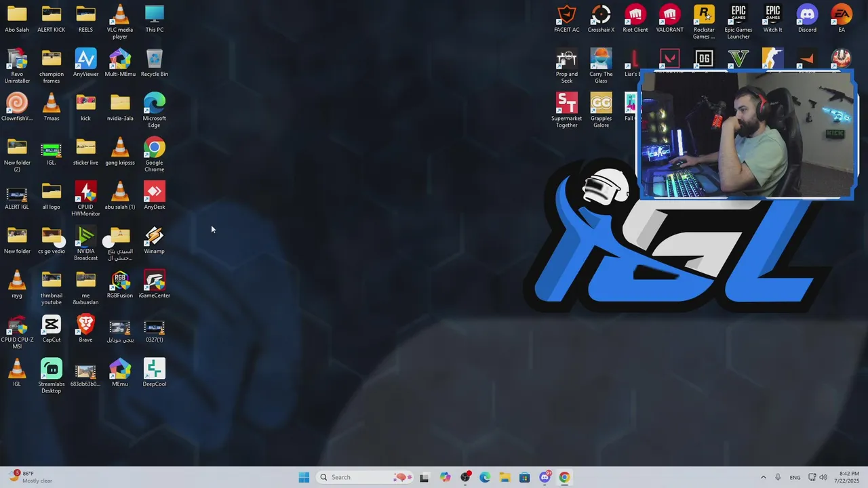868x488 pixels.
Task: Launch Streamlabs Desktop
Action: coord(52,376)
